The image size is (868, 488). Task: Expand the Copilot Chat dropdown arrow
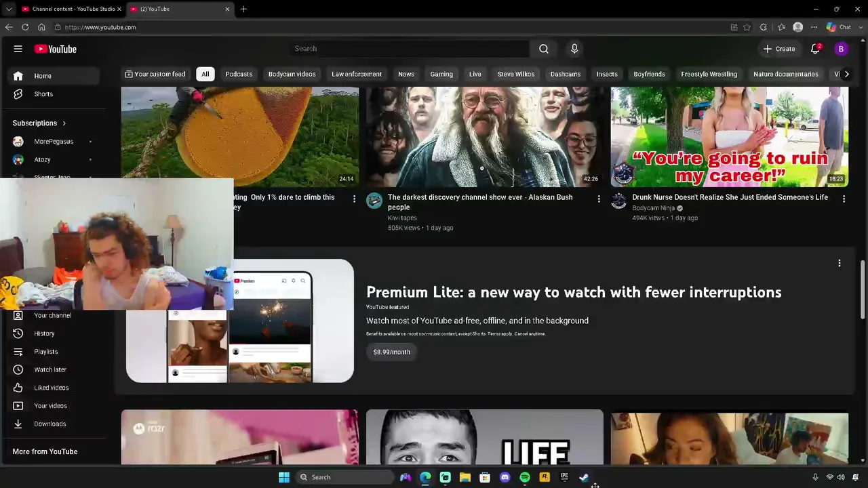pos(860,27)
